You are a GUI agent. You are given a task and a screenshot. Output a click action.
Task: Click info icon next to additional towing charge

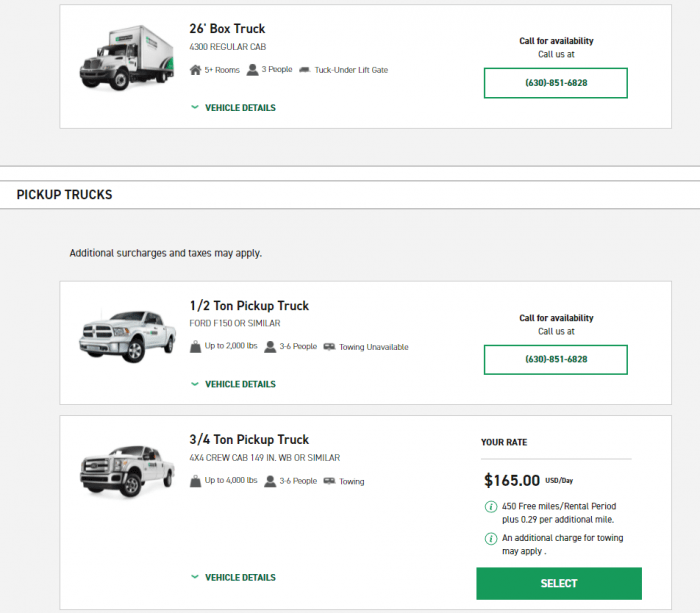coord(491,538)
